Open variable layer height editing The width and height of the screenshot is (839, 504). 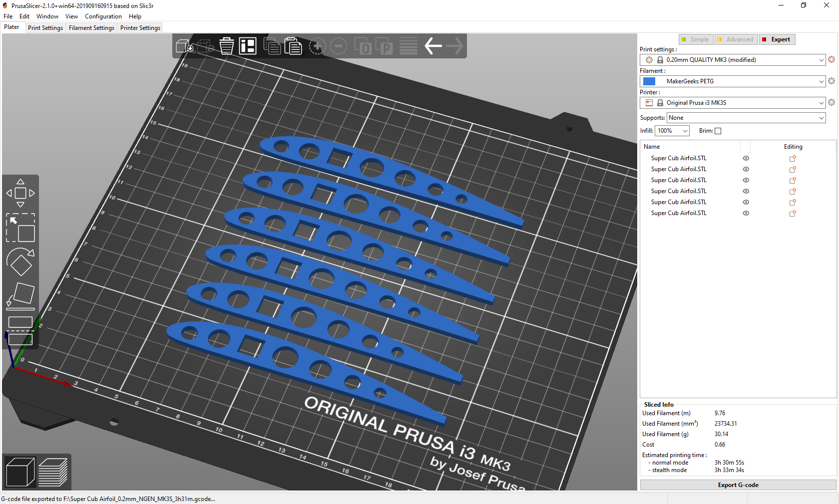coord(408,46)
